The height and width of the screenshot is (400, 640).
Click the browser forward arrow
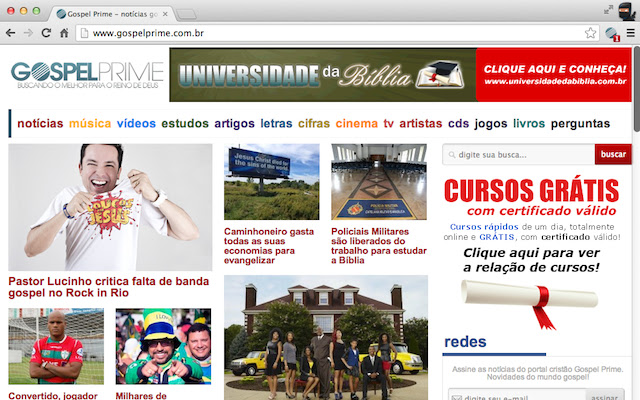28,33
